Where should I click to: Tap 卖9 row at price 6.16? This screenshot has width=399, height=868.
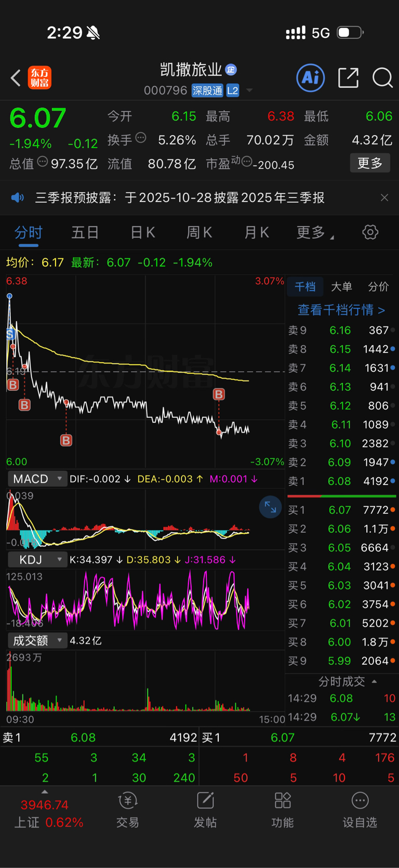341,331
